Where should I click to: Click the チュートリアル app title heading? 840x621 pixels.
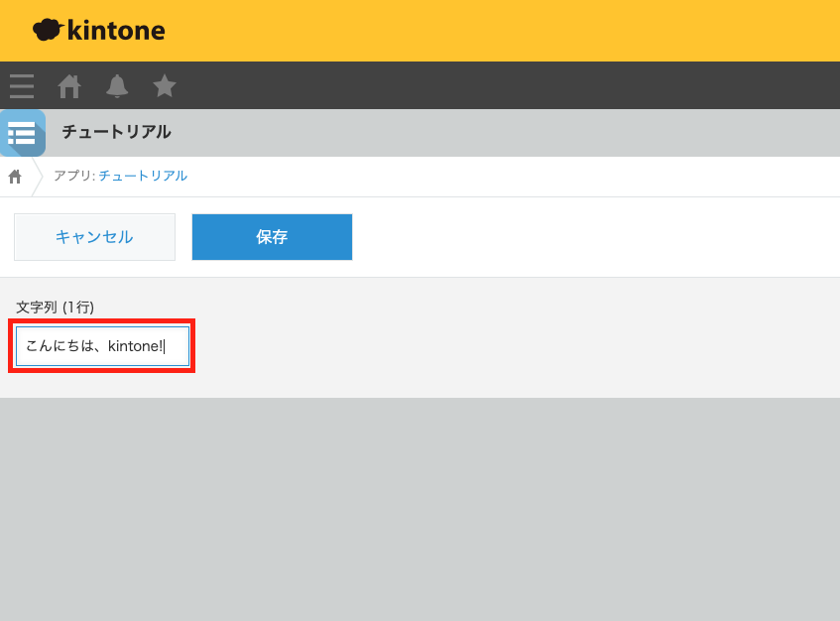tap(116, 132)
